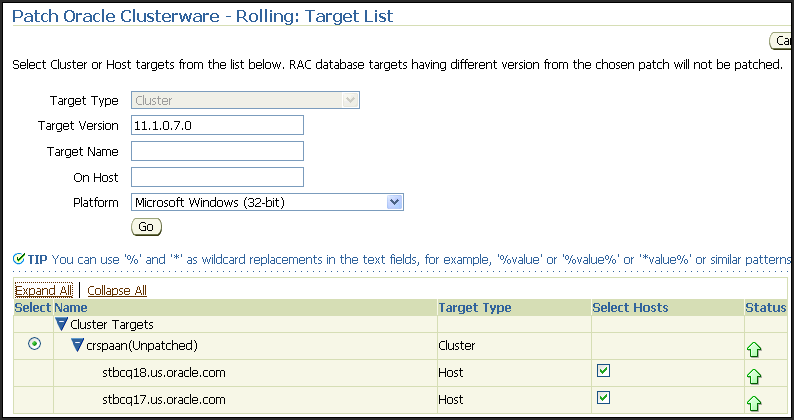Click the Expand All link

click(x=44, y=290)
